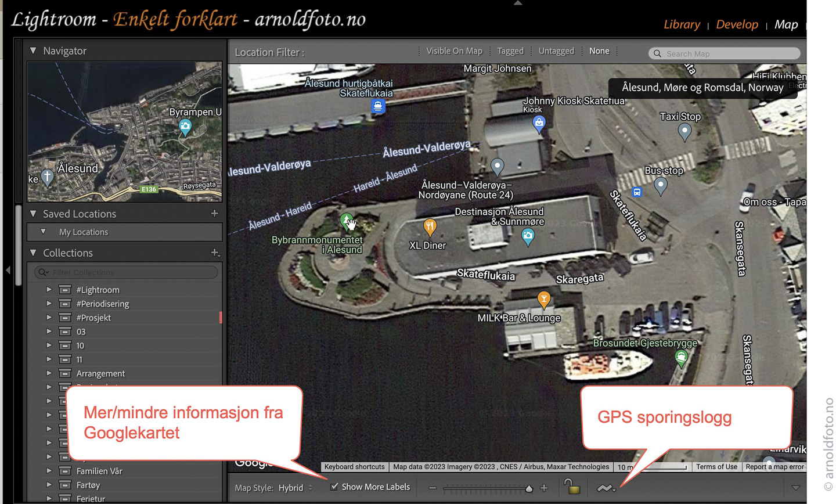The width and height of the screenshot is (836, 504).
Task: Expand the Familien Vår collection set
Action: pyautogui.click(x=49, y=470)
